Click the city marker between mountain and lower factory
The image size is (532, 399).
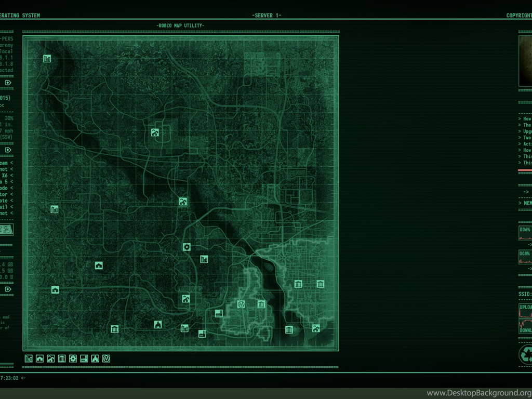pyautogui.click(x=184, y=328)
